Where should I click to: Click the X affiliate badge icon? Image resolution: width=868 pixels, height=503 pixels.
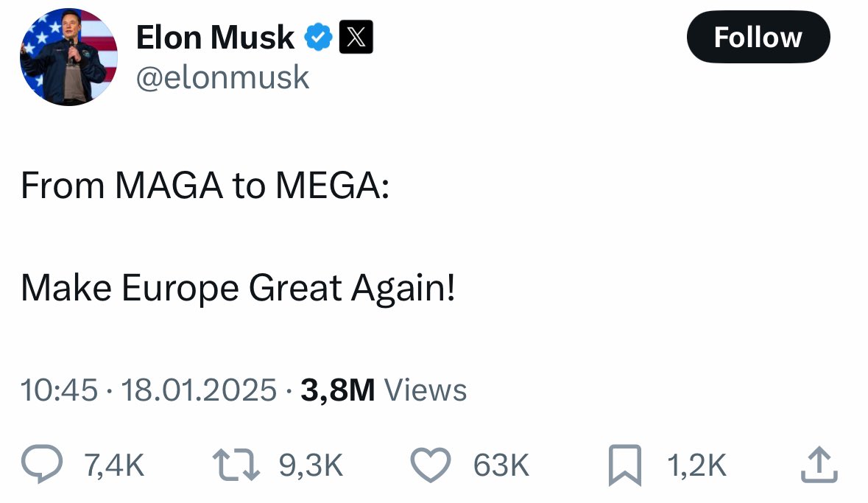[356, 38]
